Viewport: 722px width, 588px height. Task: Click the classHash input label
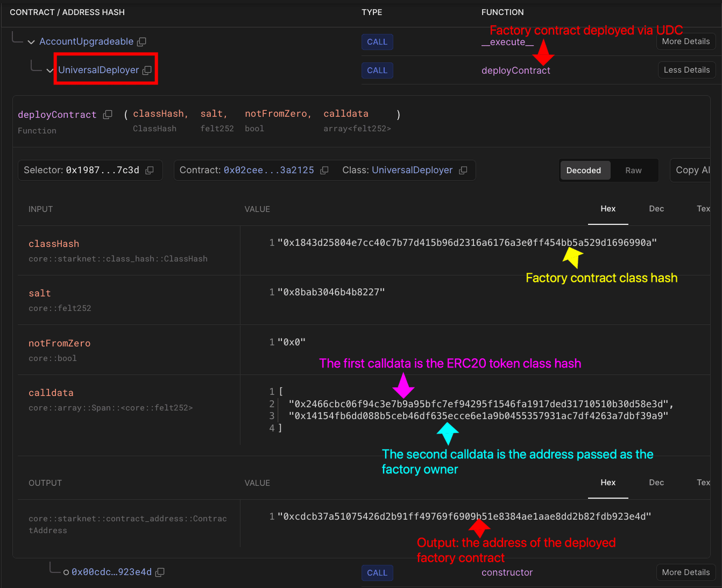[54, 244]
